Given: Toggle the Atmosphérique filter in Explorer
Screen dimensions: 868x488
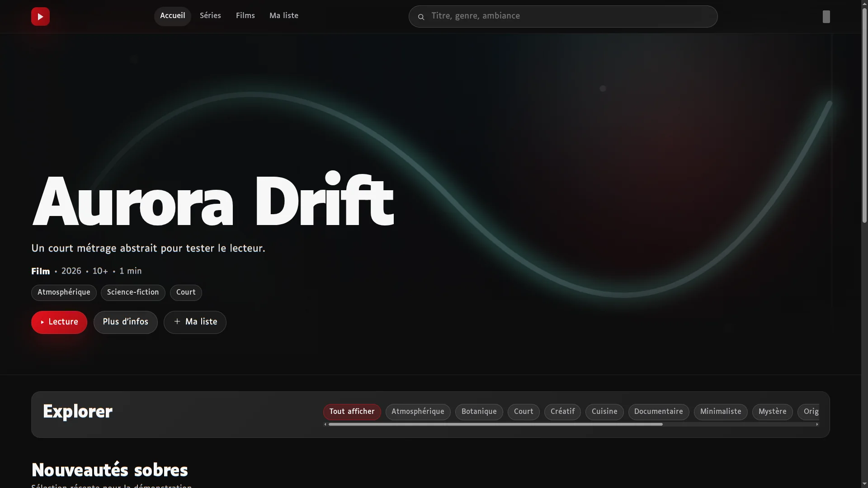Looking at the screenshot, I should point(418,412).
